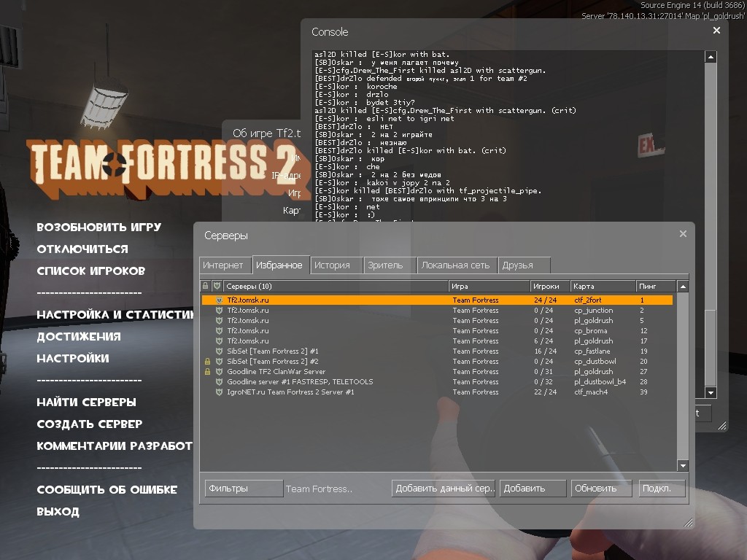Screen dimensions: 747x560
Task: Sort by the Игра column header
Action: [489, 286]
